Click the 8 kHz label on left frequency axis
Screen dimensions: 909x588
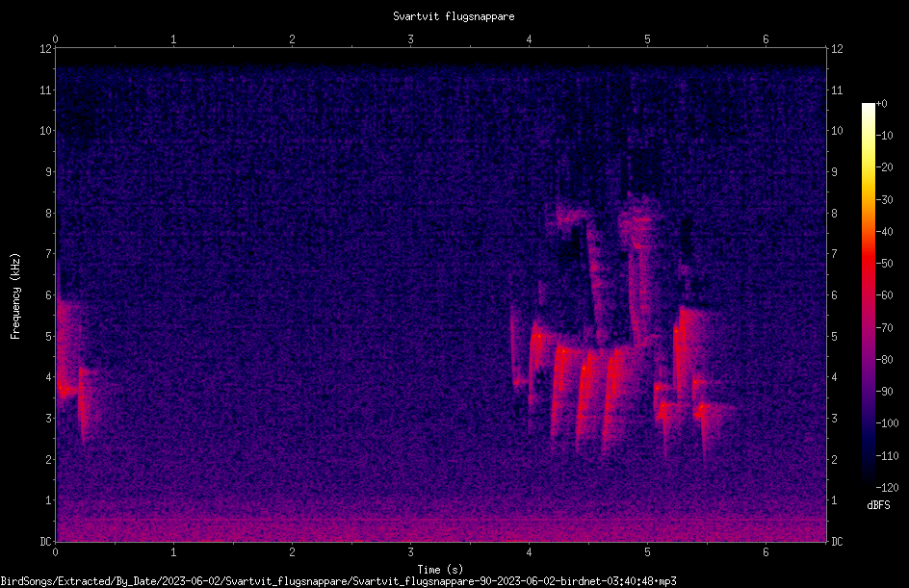(48, 213)
